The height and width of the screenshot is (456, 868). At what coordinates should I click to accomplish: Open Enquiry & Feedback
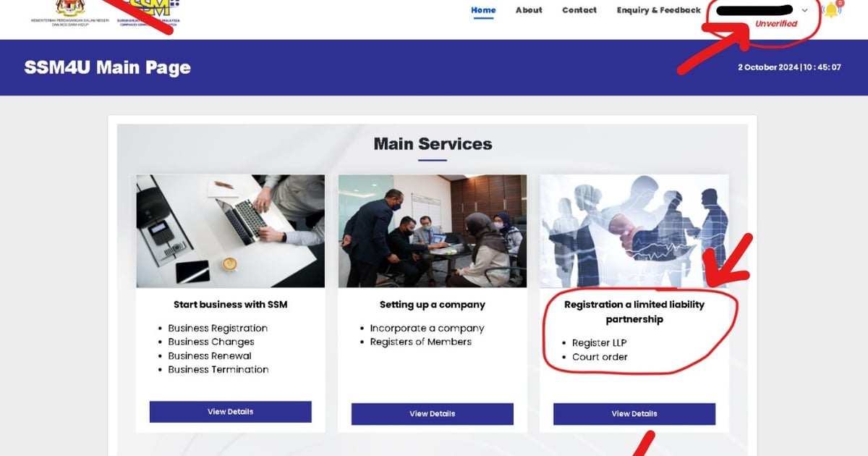coord(658,9)
